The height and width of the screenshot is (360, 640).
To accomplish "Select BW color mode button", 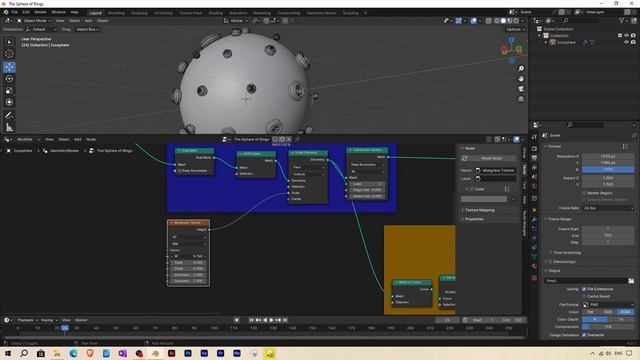I will coord(591,312).
